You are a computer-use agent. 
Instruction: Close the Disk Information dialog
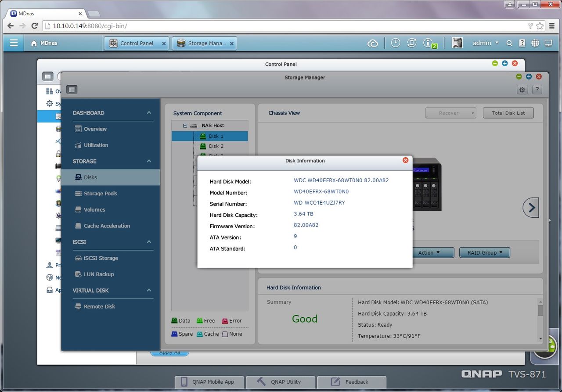[405, 160]
